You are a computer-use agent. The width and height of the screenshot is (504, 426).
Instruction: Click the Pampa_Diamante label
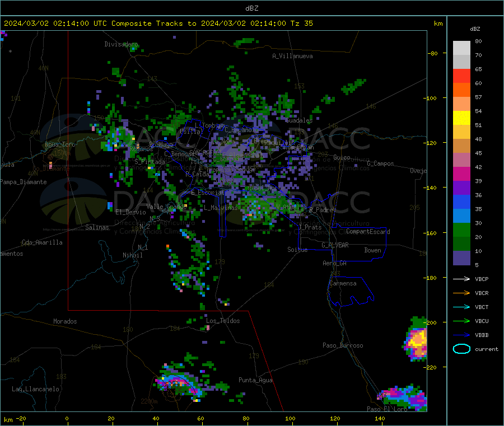(x=24, y=182)
